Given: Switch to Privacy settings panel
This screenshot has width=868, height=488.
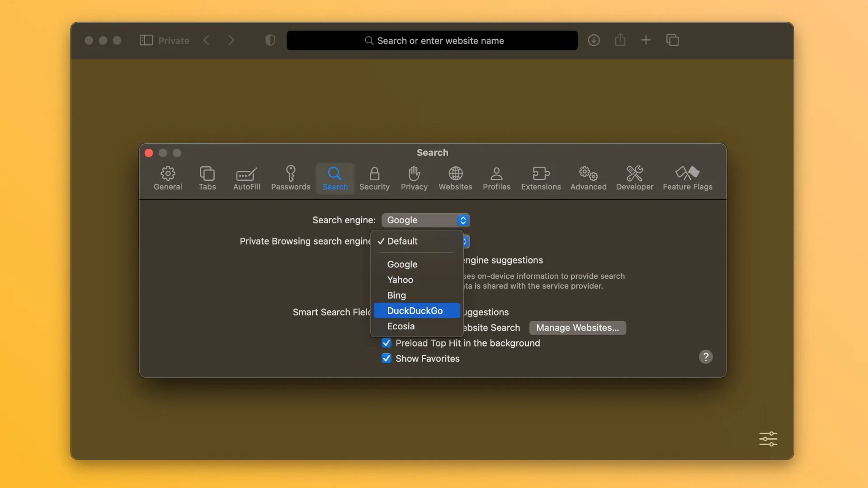Looking at the screenshot, I should coord(414,177).
